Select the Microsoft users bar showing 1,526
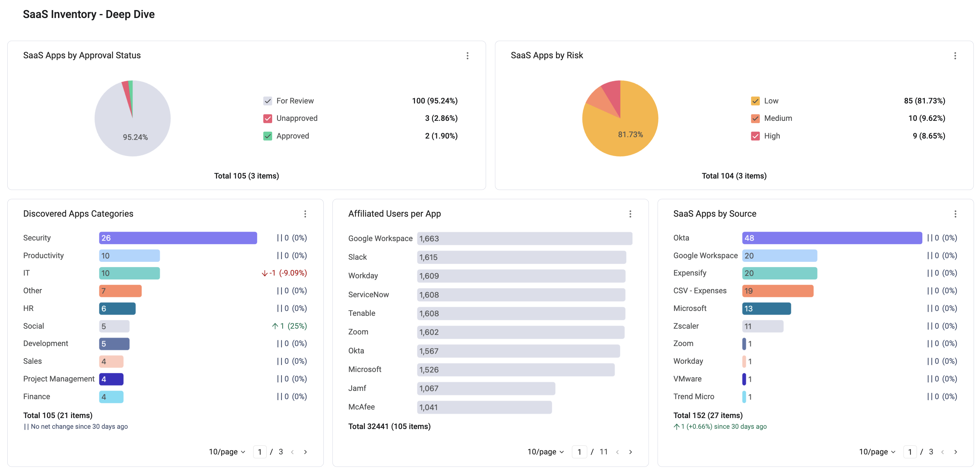 coord(516,370)
